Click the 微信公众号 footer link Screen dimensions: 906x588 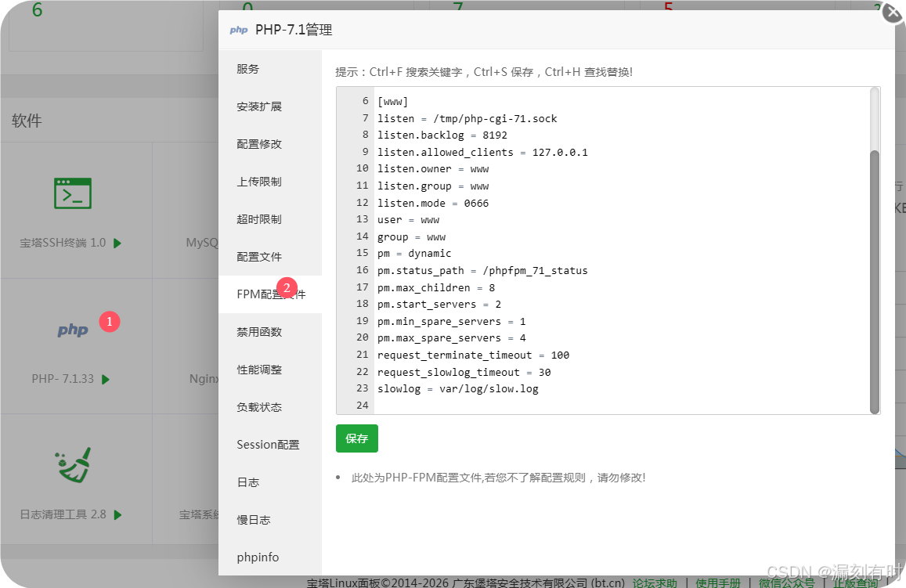(x=786, y=583)
